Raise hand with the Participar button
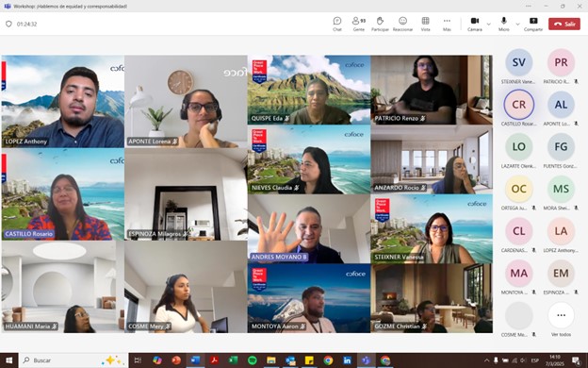This screenshot has width=588, height=368. 380,24
